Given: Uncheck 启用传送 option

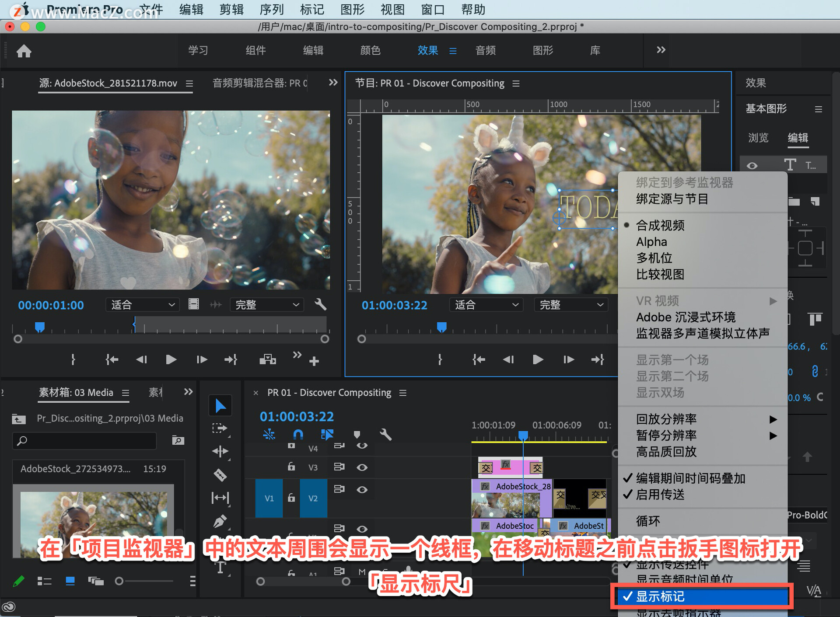Looking at the screenshot, I should pos(703,495).
